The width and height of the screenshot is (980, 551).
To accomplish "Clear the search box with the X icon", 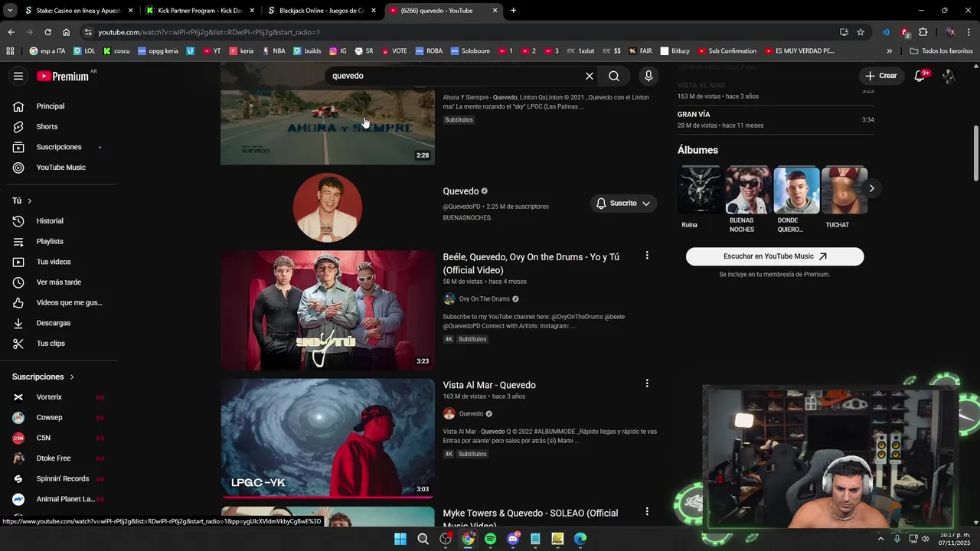I will click(x=590, y=76).
